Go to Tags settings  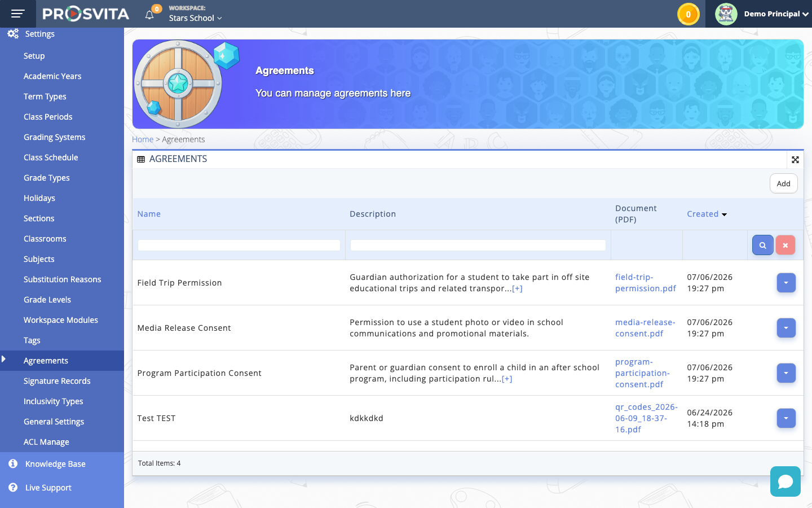pos(32,340)
